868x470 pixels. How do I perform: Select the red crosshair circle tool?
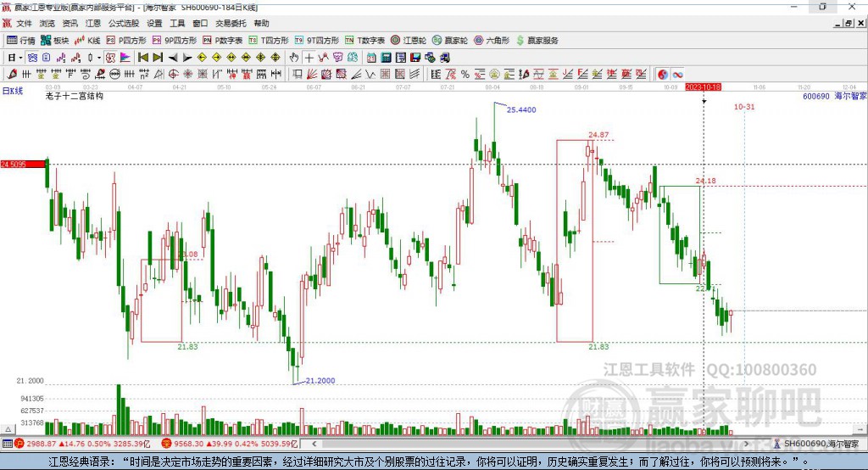[x=173, y=75]
